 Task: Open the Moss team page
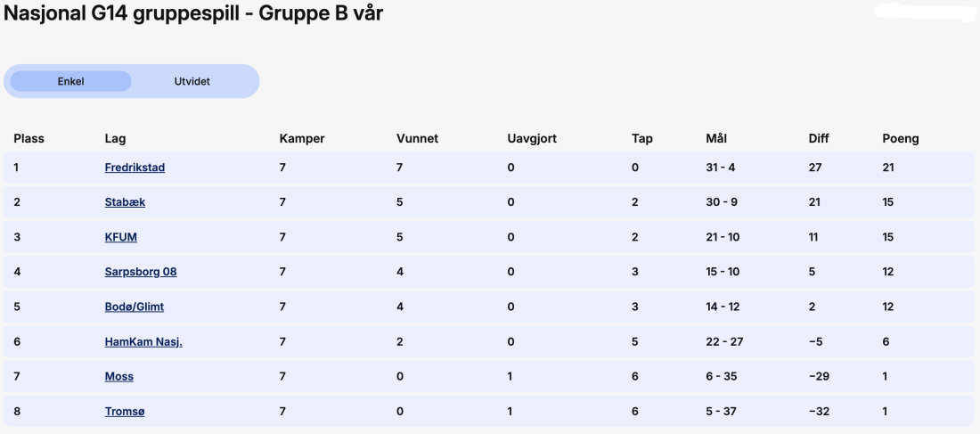(x=118, y=376)
